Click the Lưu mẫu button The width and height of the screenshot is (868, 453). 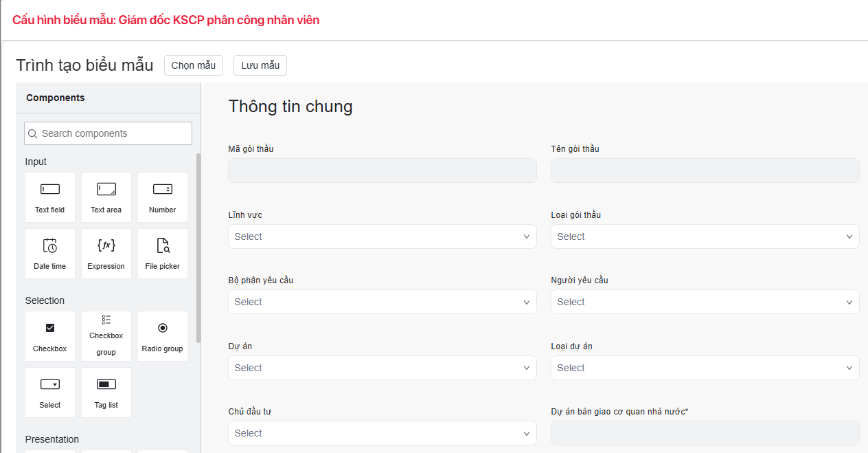[260, 65]
